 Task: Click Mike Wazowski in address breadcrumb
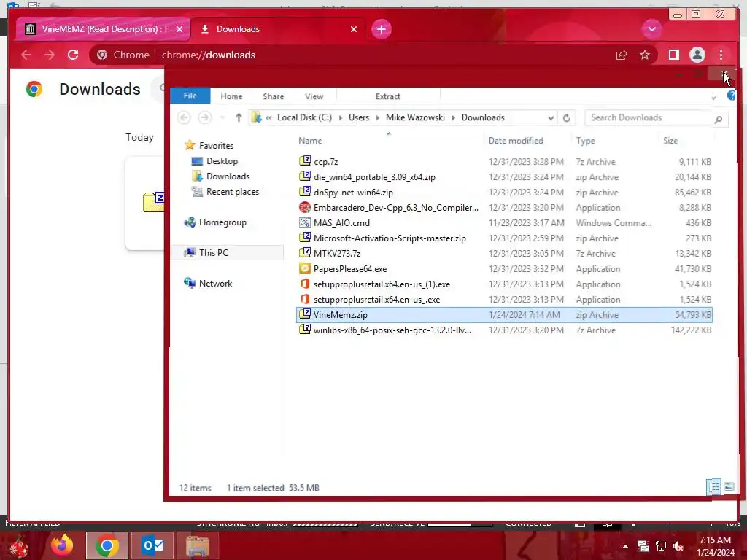pos(415,117)
